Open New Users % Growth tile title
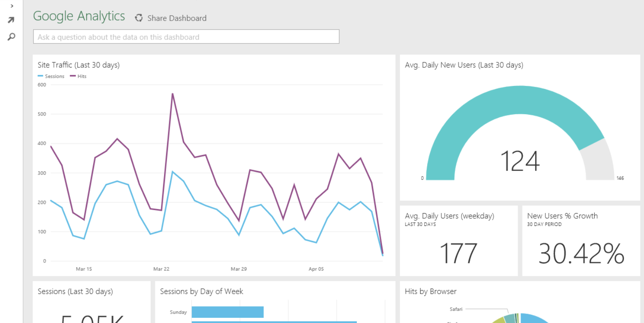 pyautogui.click(x=562, y=216)
